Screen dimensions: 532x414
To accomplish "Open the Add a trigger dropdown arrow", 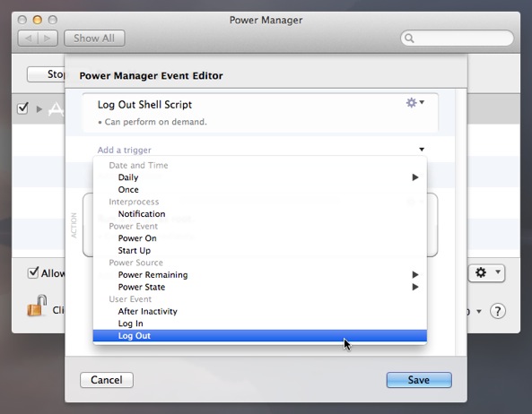I will point(422,150).
